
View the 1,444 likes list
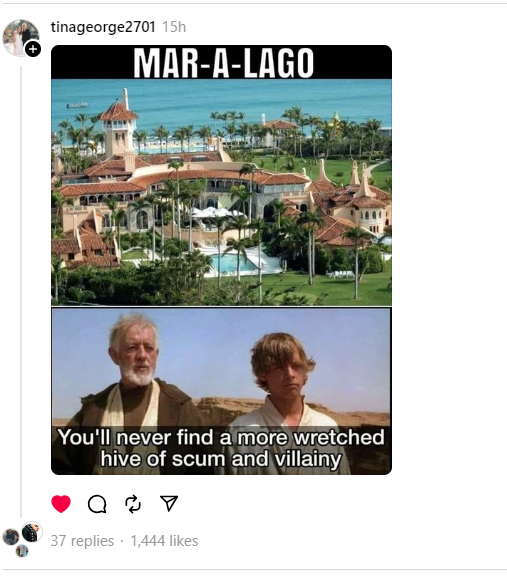click(x=164, y=541)
